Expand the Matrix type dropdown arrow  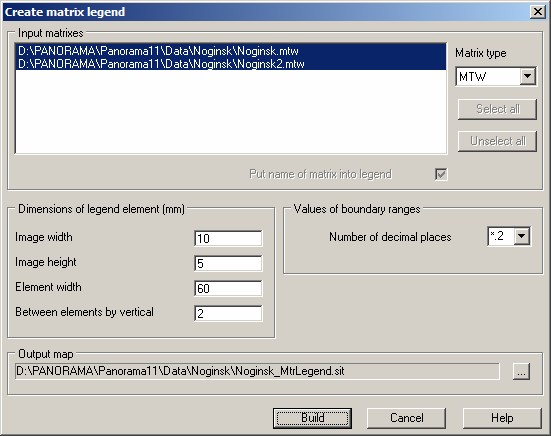527,76
